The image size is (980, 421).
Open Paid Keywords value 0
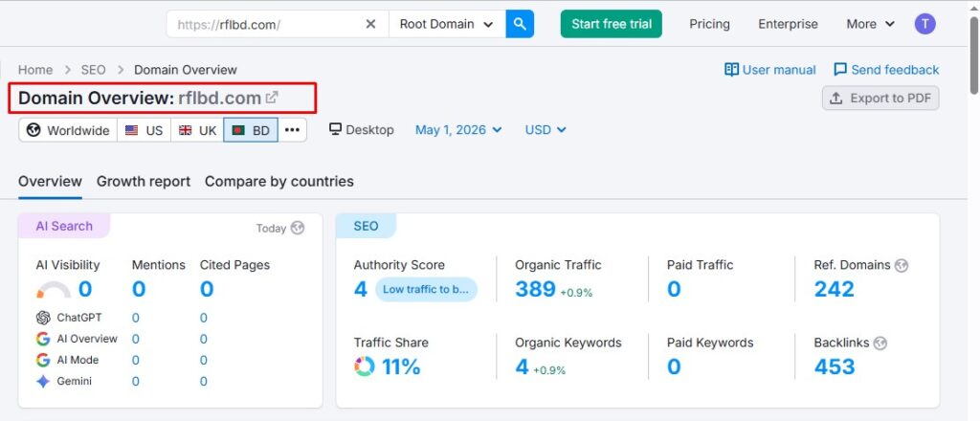click(674, 366)
